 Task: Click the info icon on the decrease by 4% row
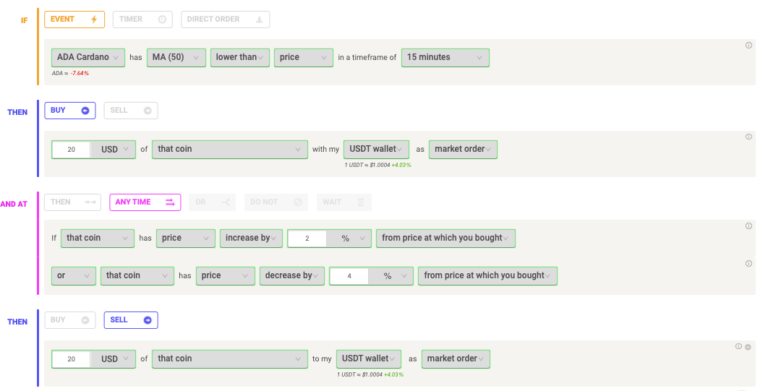[748, 264]
